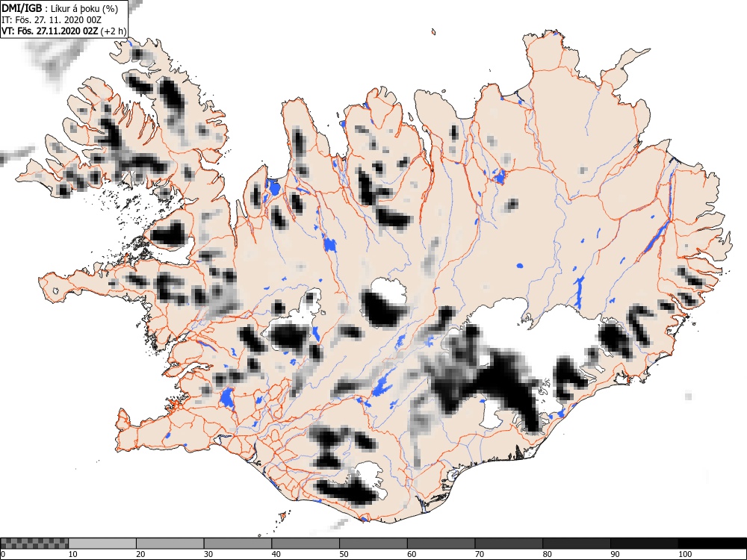Click the legend value '10'

coord(73,554)
